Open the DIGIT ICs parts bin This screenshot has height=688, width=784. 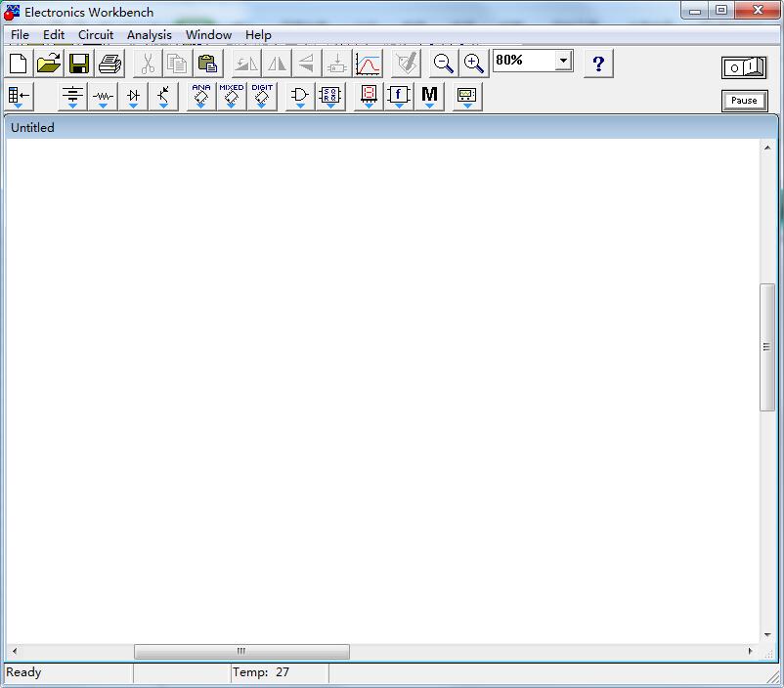(x=262, y=97)
